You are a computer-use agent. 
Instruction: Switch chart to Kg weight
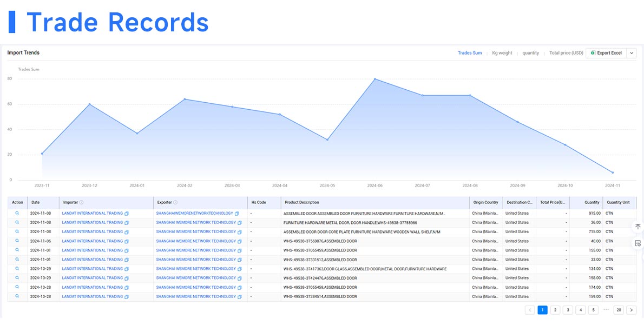tap(502, 53)
